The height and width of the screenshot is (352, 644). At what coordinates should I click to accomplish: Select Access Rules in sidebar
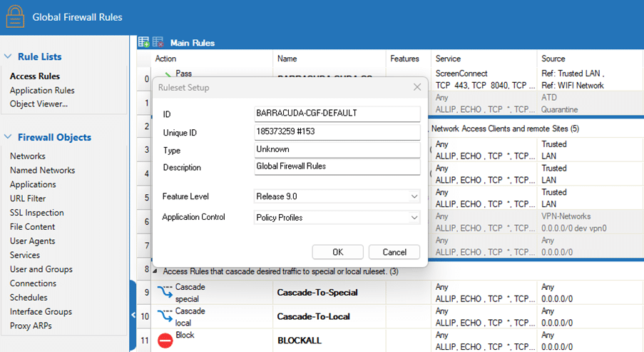[35, 76]
